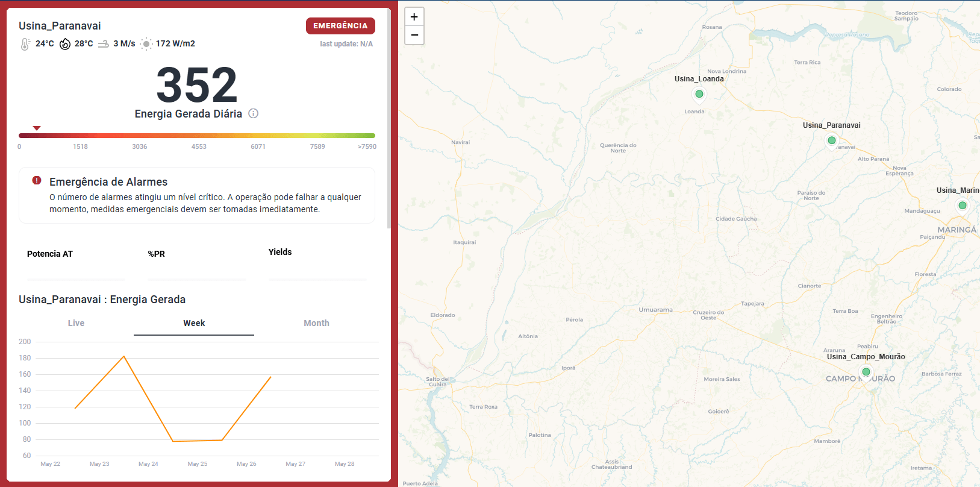The image size is (980, 487).
Task: Select the Usina_Loanda map marker
Action: 699,94
